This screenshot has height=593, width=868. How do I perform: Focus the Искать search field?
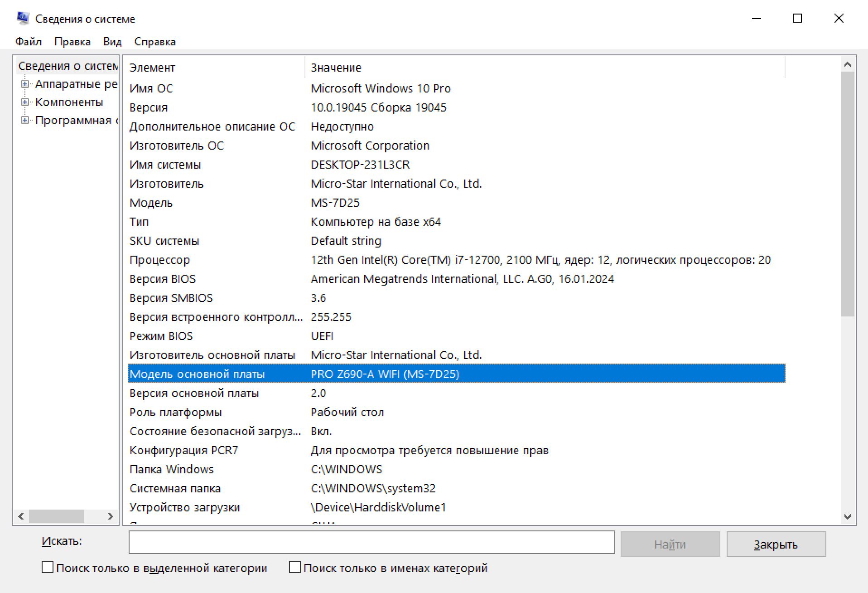(371, 542)
